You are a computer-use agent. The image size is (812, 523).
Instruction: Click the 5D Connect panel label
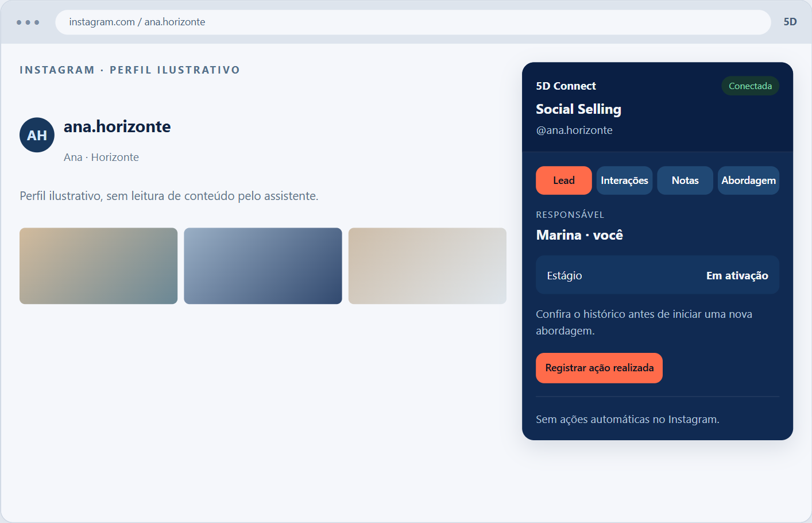point(566,86)
